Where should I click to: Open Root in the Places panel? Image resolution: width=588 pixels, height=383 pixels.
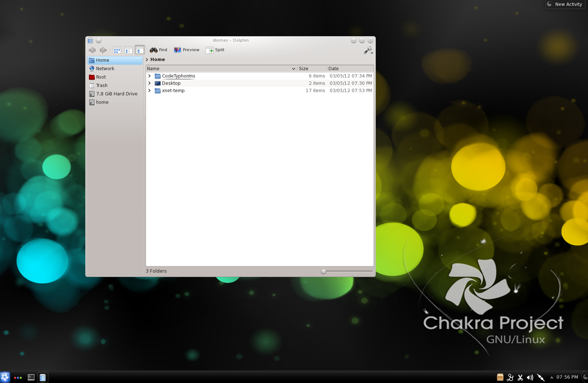click(x=115, y=77)
